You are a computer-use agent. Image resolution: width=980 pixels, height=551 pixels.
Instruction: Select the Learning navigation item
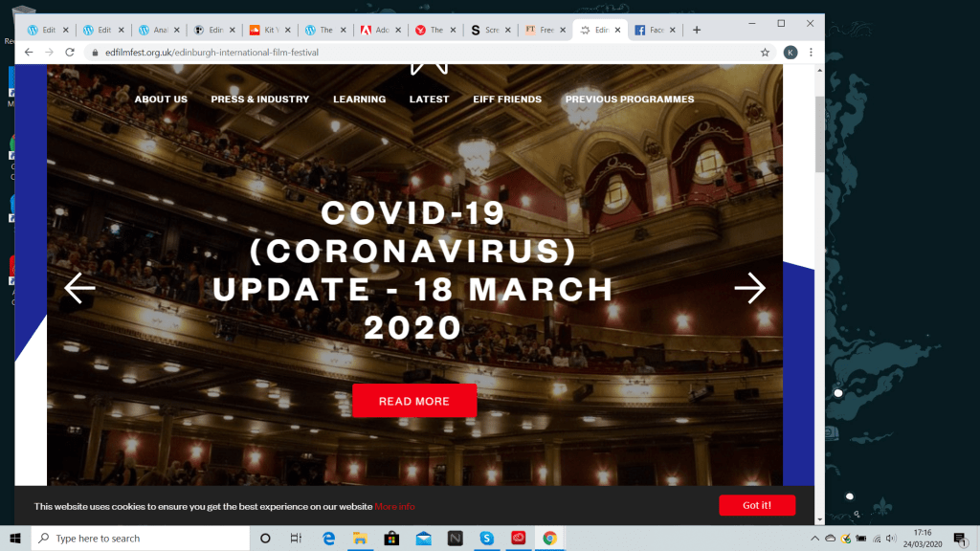(x=359, y=99)
